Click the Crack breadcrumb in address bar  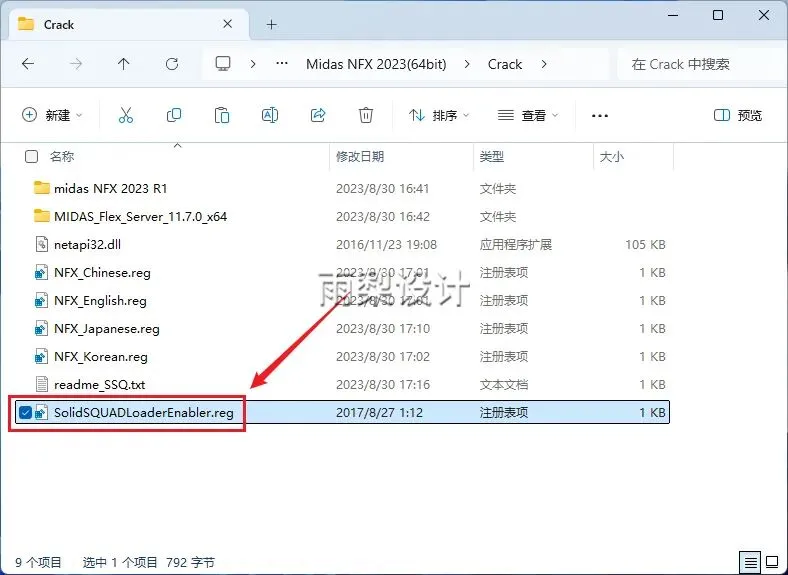tap(505, 64)
